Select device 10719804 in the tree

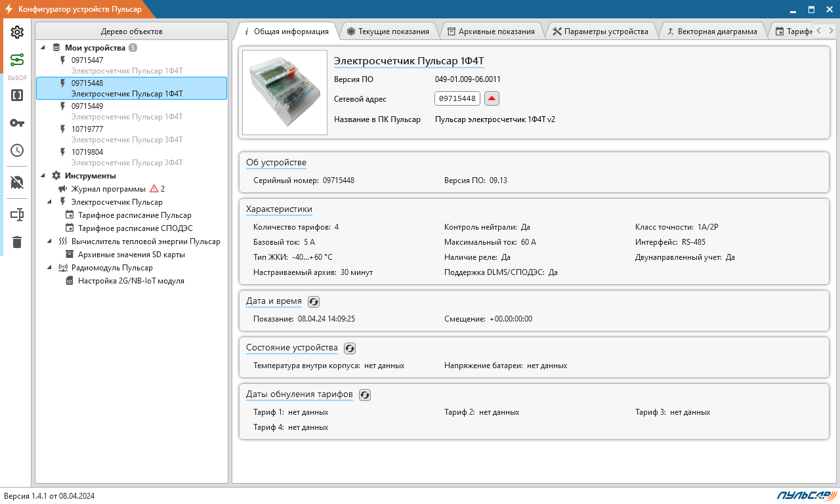point(131,157)
